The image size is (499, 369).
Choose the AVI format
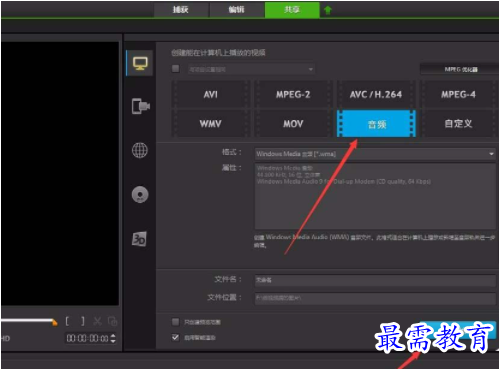point(211,94)
